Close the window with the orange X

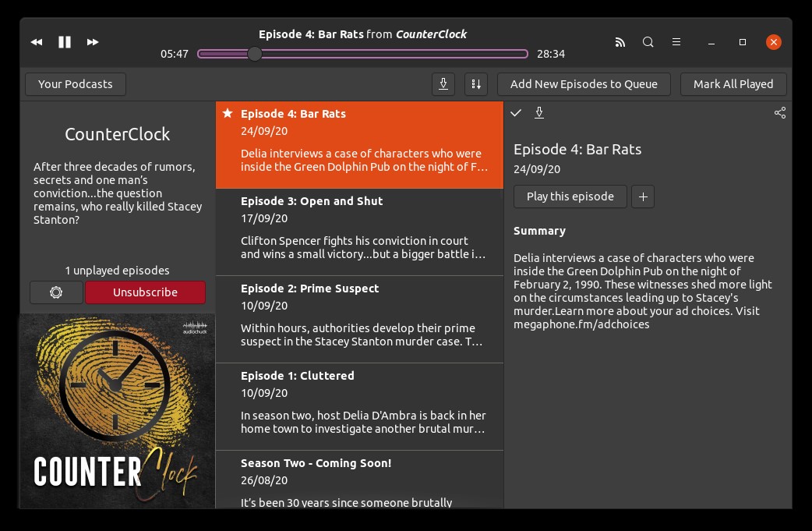click(774, 42)
